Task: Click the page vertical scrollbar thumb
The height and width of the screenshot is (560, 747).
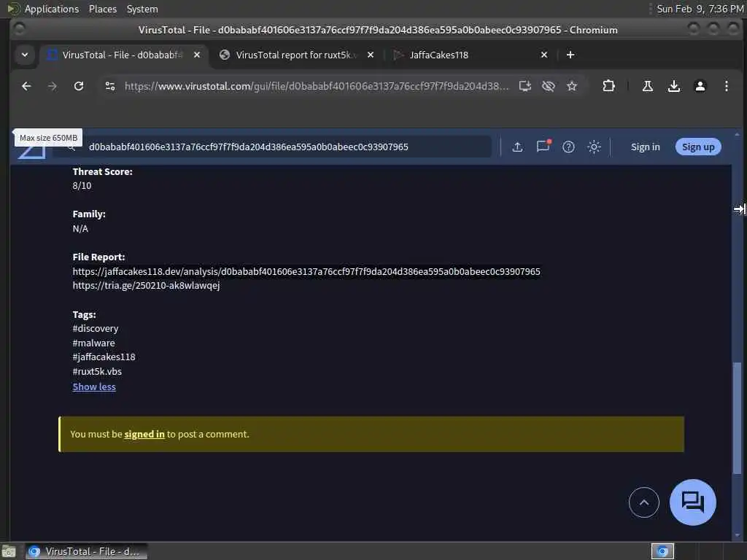Action: (x=737, y=418)
